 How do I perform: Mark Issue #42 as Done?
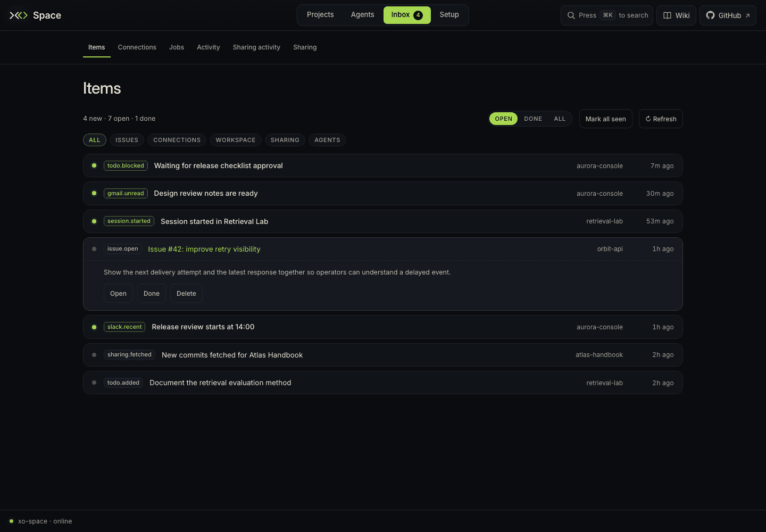click(x=152, y=293)
